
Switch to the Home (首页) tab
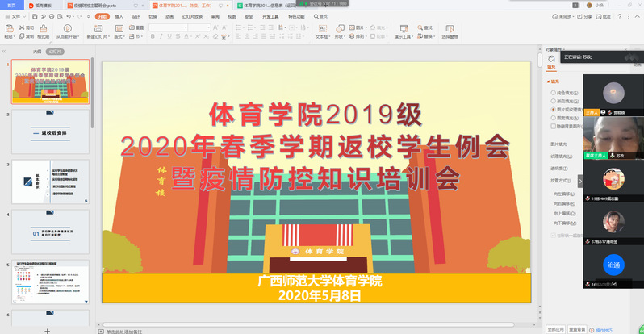tap(11, 6)
